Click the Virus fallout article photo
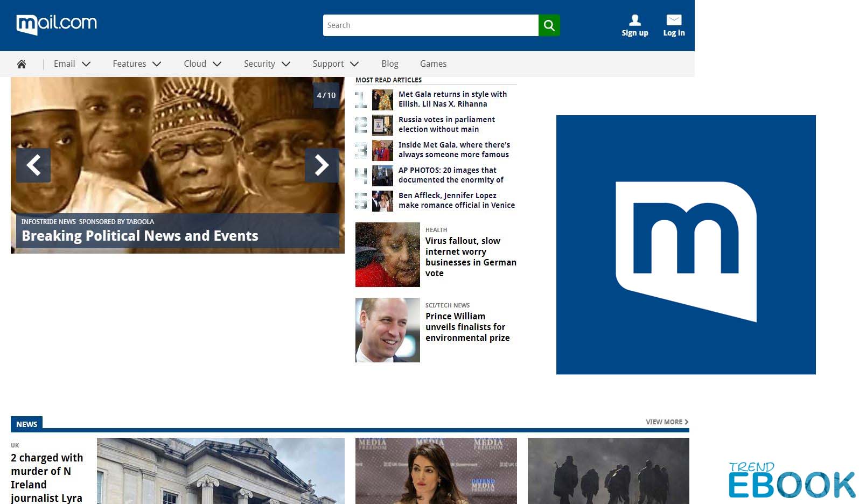 [388, 255]
